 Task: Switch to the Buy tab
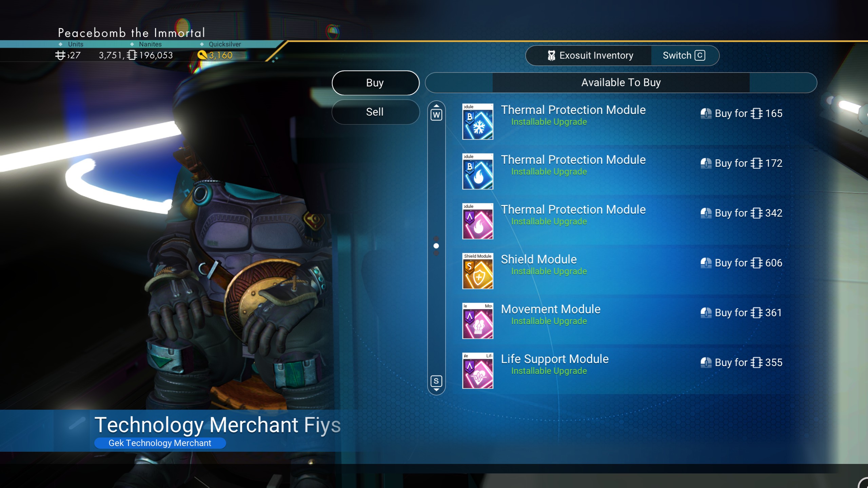(x=375, y=83)
